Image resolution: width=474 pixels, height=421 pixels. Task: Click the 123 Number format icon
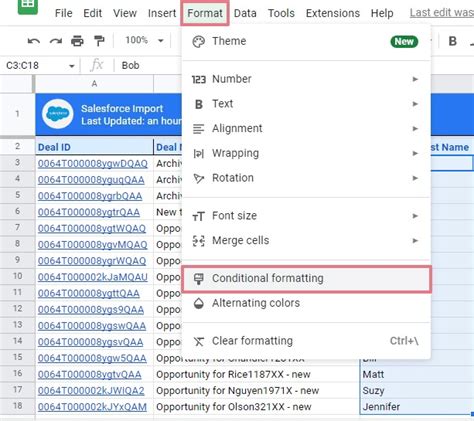[199, 79]
